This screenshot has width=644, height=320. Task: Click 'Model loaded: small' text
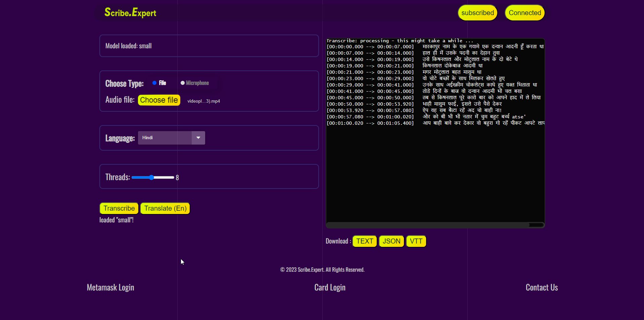pos(129,46)
